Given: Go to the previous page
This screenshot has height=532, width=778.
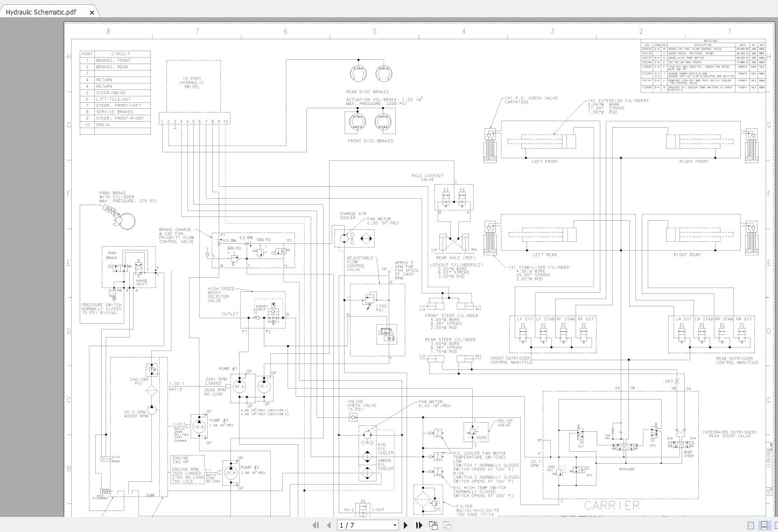Looking at the screenshot, I should pyautogui.click(x=328, y=525).
